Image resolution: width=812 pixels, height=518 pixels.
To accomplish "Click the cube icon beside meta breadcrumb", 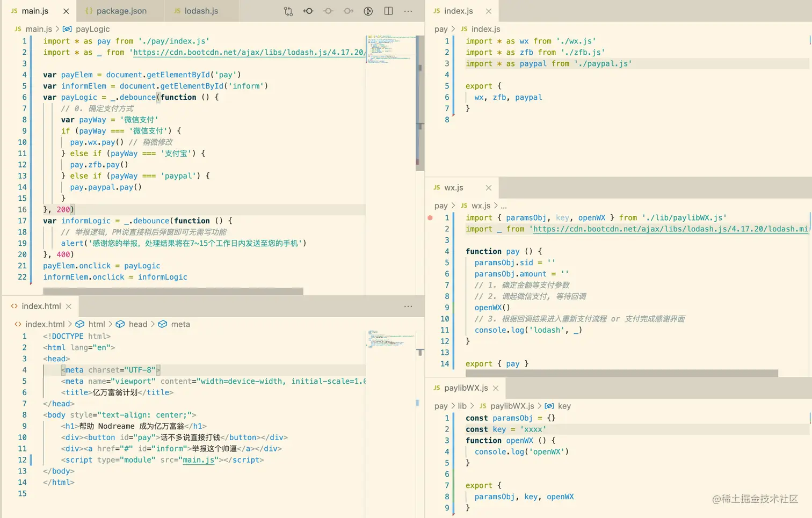I will click(x=163, y=324).
